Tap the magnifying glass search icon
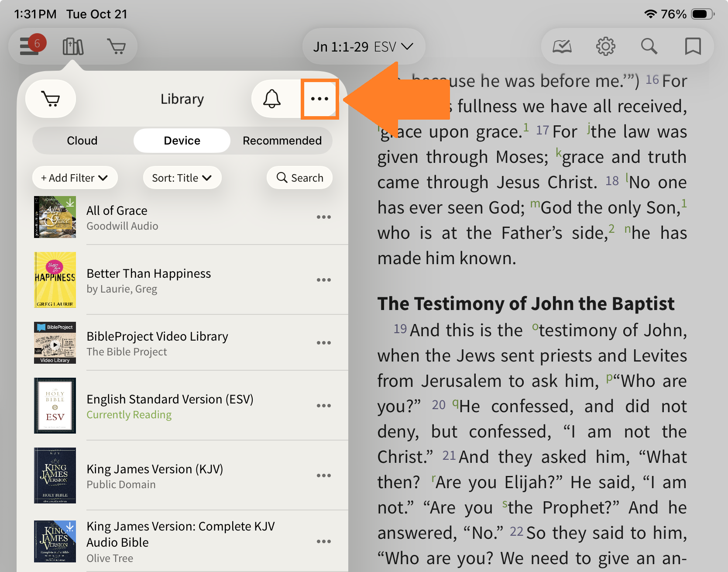The image size is (728, 572). click(x=649, y=46)
